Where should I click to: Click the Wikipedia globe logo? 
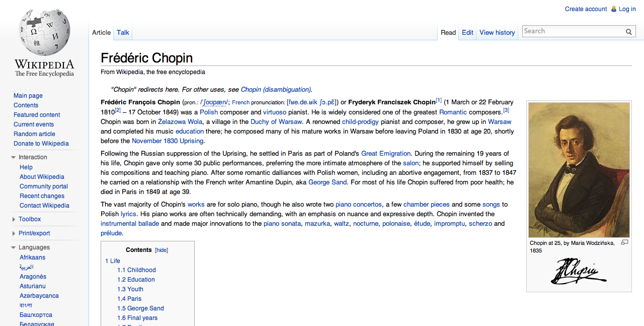[x=44, y=33]
